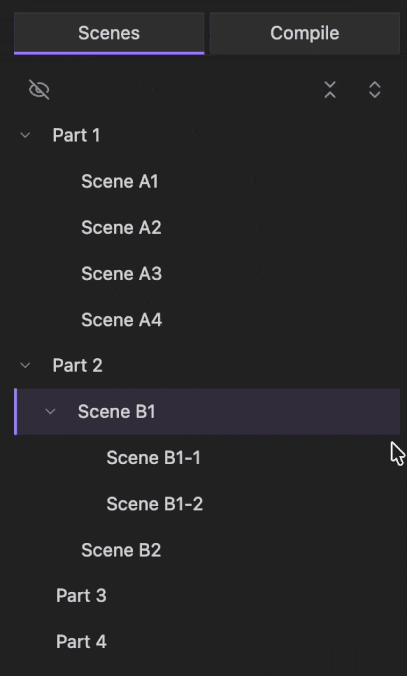Collapse the Part 1 chevron
407x676 pixels.
coord(25,135)
